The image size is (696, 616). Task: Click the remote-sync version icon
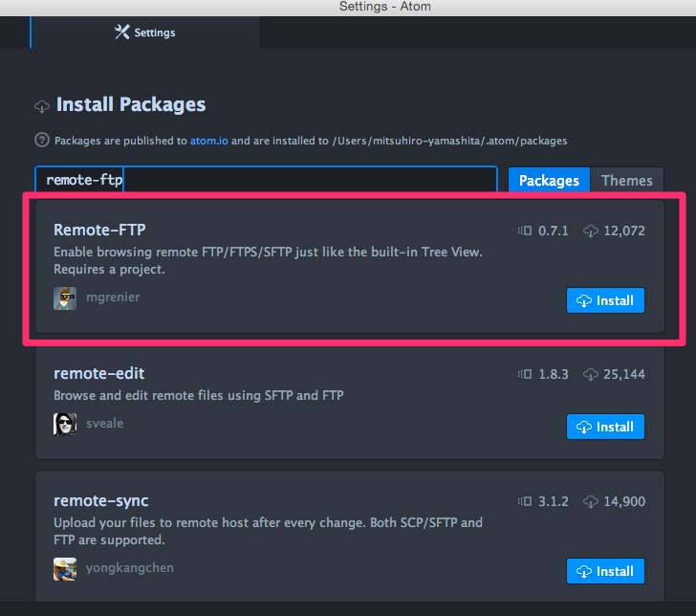[x=525, y=501]
